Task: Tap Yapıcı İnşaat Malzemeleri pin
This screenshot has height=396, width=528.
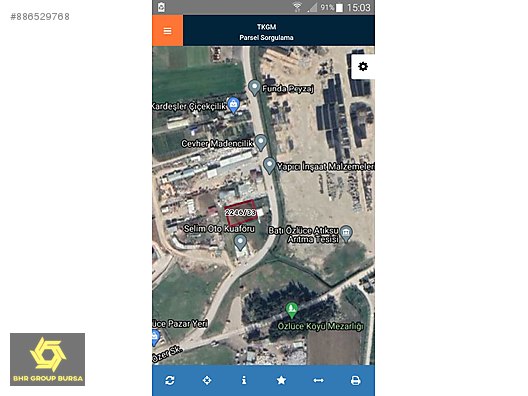Action: 269,165
